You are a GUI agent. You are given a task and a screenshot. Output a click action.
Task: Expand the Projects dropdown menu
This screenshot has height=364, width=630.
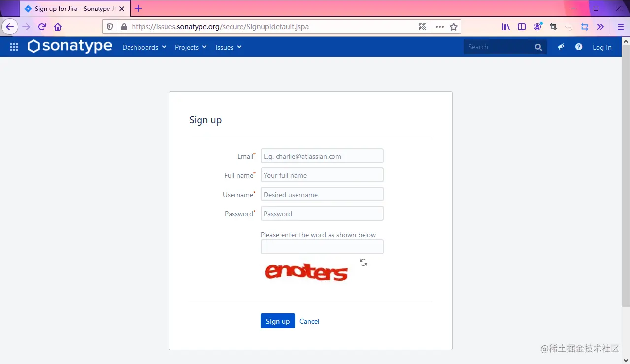point(191,47)
